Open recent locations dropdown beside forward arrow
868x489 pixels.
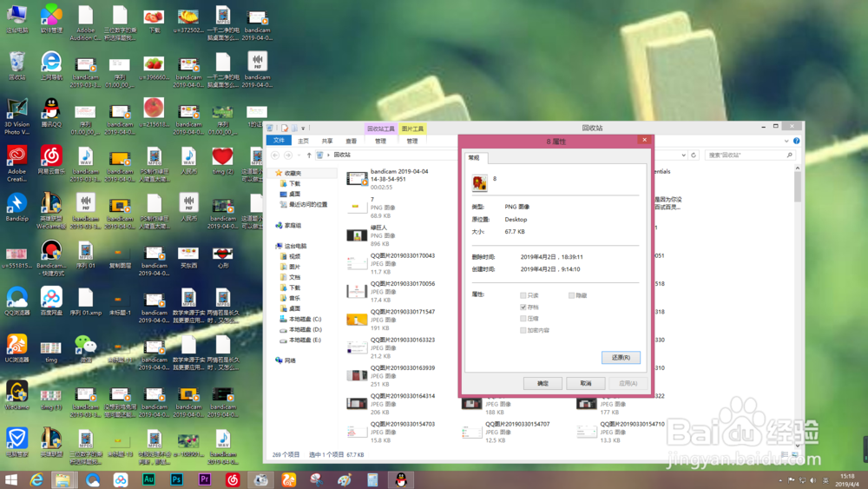pos(299,155)
